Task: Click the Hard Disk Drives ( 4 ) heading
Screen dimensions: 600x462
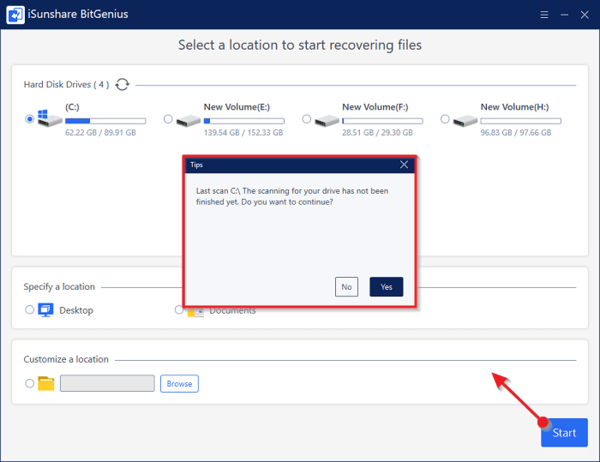Action: [x=66, y=84]
